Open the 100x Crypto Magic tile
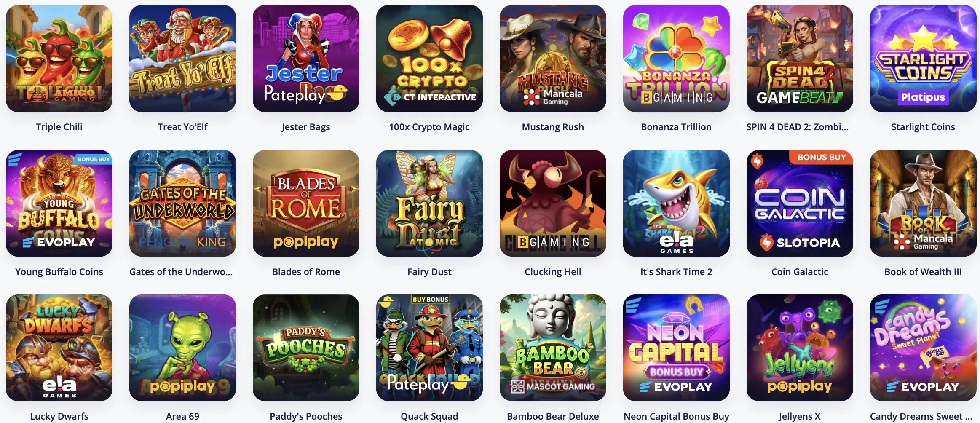Viewport: 980px width, 423px height. (x=429, y=59)
